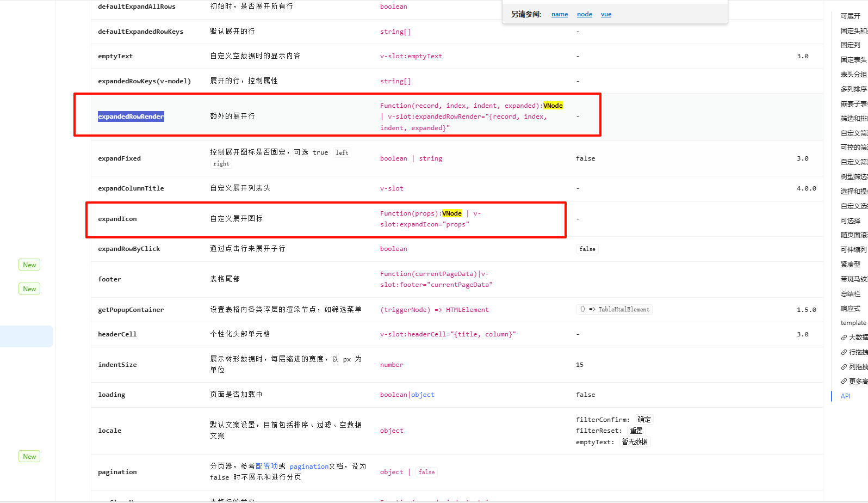Jump to 可展开 section in sidebar
The width and height of the screenshot is (868, 503).
click(x=851, y=16)
